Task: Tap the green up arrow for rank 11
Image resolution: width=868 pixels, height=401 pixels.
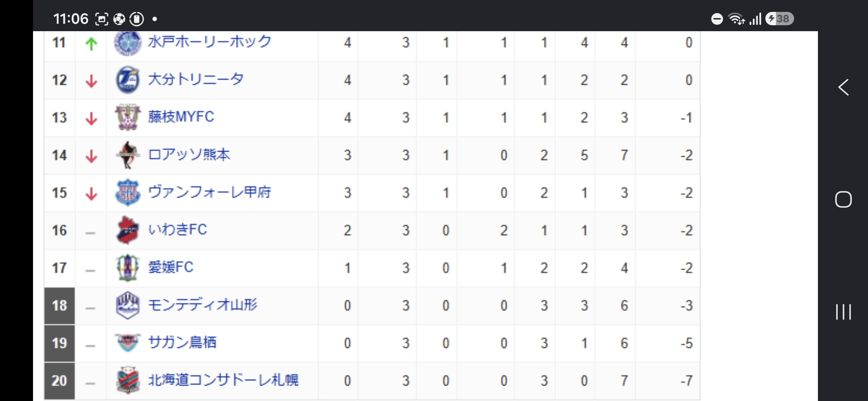Action: point(91,44)
